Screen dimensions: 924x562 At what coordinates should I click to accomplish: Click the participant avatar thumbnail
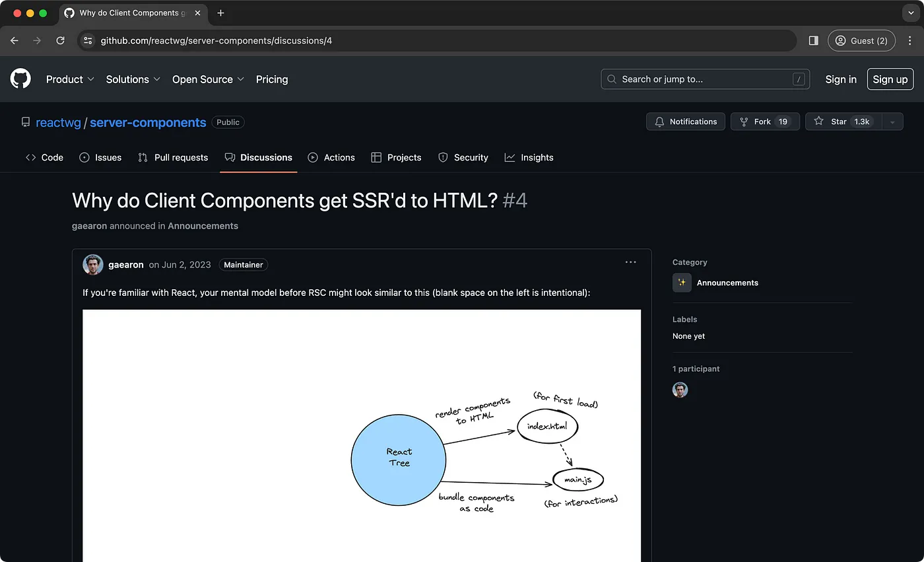point(680,390)
